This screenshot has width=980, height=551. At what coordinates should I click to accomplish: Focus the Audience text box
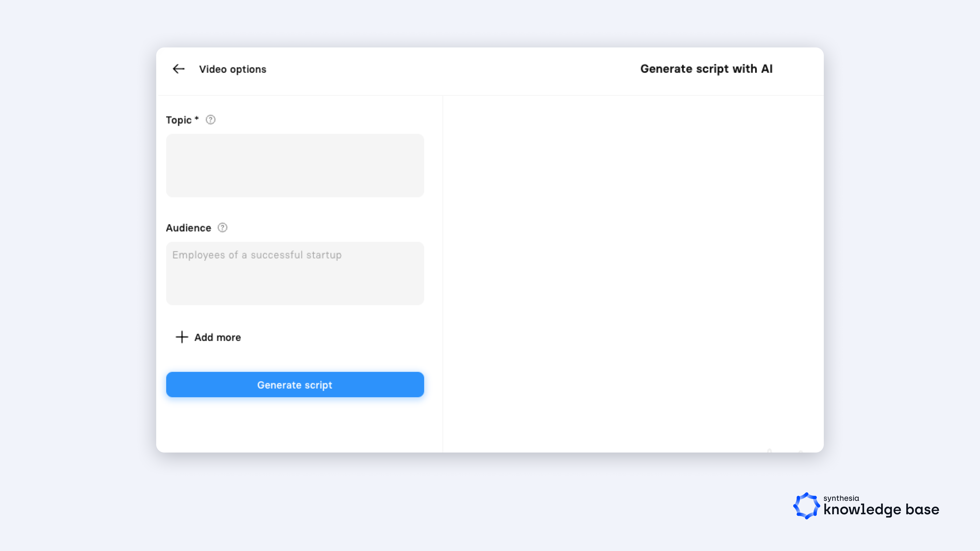(x=295, y=281)
